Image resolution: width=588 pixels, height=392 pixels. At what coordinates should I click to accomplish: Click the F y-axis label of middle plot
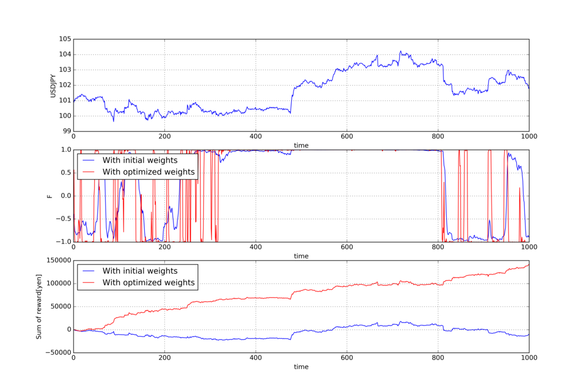tap(50, 196)
